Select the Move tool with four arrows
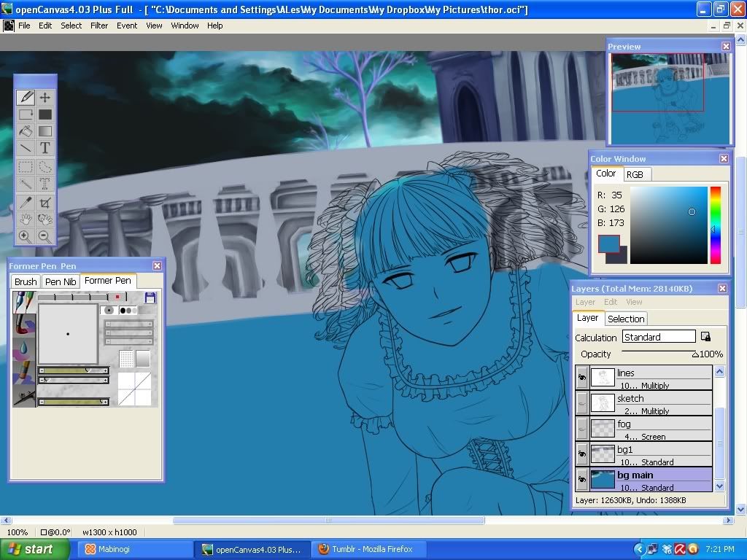The image size is (747, 560). coord(45,97)
